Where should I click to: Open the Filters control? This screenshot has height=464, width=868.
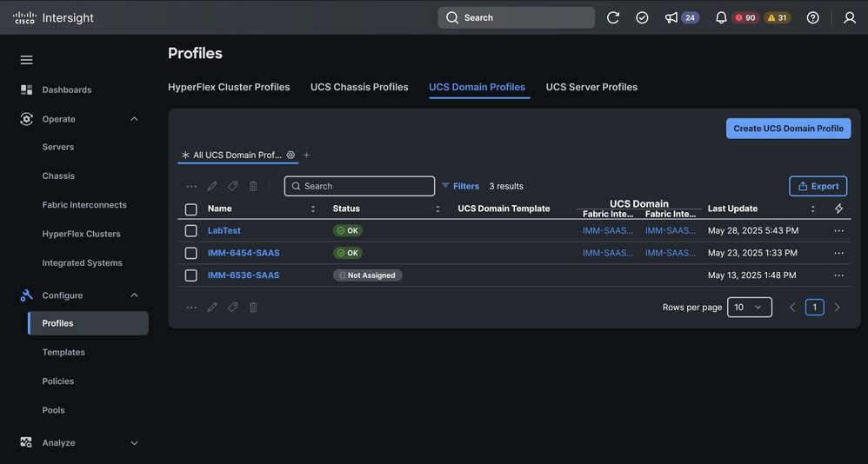pos(461,186)
